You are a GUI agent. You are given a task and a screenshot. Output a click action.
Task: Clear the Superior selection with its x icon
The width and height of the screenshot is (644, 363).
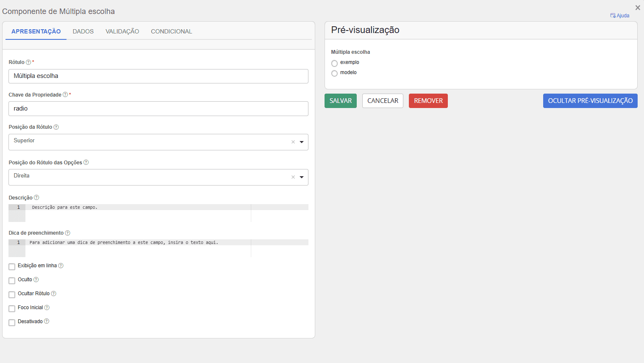pyautogui.click(x=293, y=142)
